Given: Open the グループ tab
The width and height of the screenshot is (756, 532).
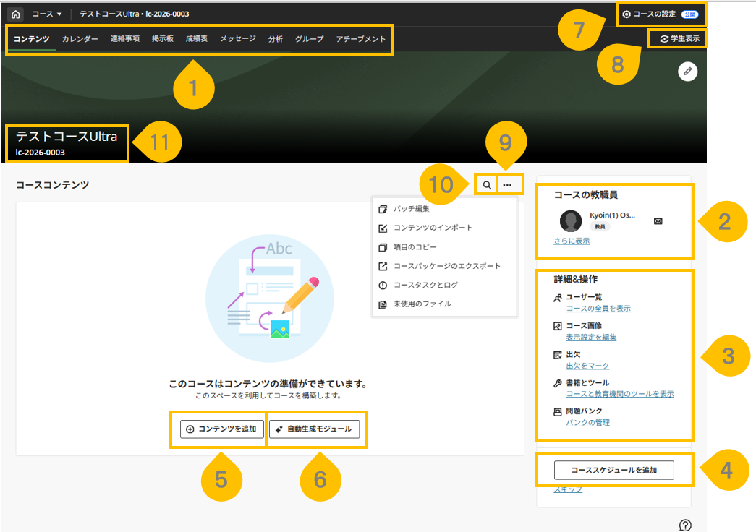Looking at the screenshot, I should coord(309,38).
